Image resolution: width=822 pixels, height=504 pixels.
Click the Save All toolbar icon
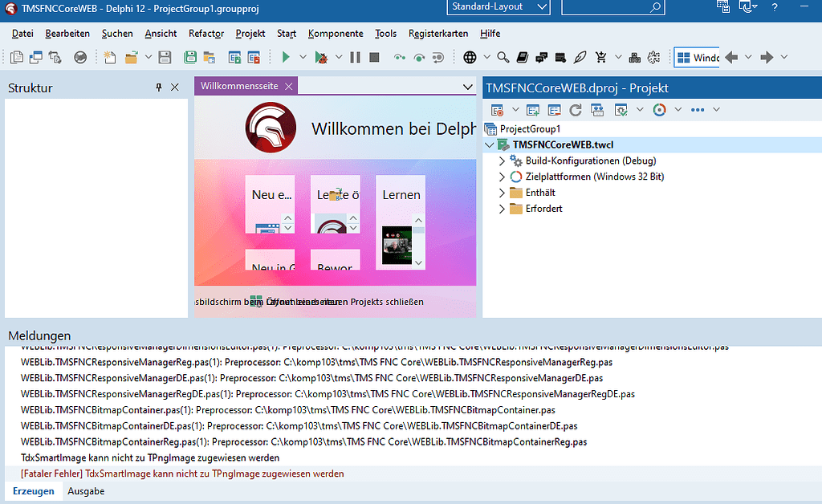(190, 57)
